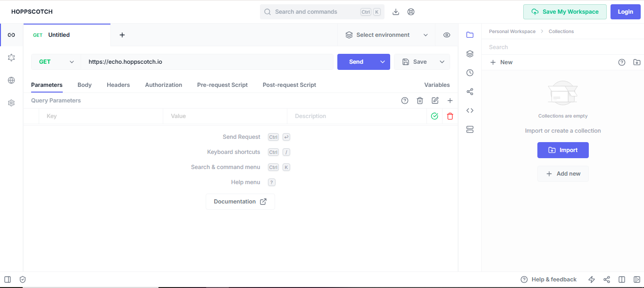Open the GET method dropdown

(x=56, y=62)
